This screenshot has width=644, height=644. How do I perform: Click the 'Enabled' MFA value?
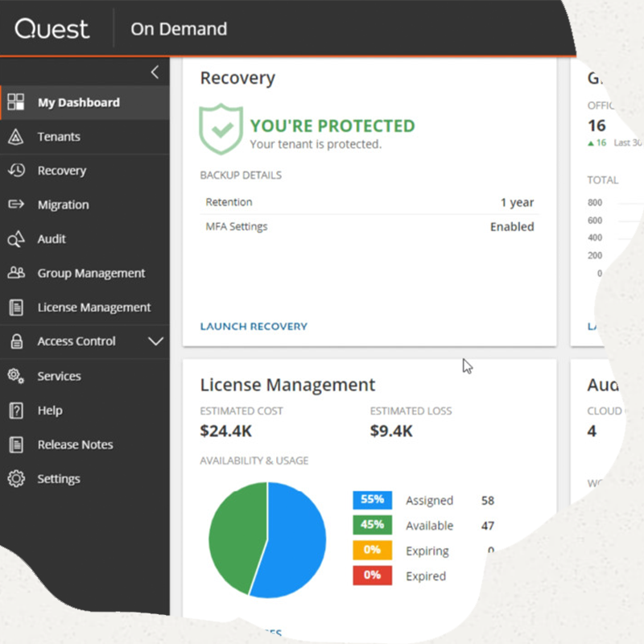coord(512,227)
